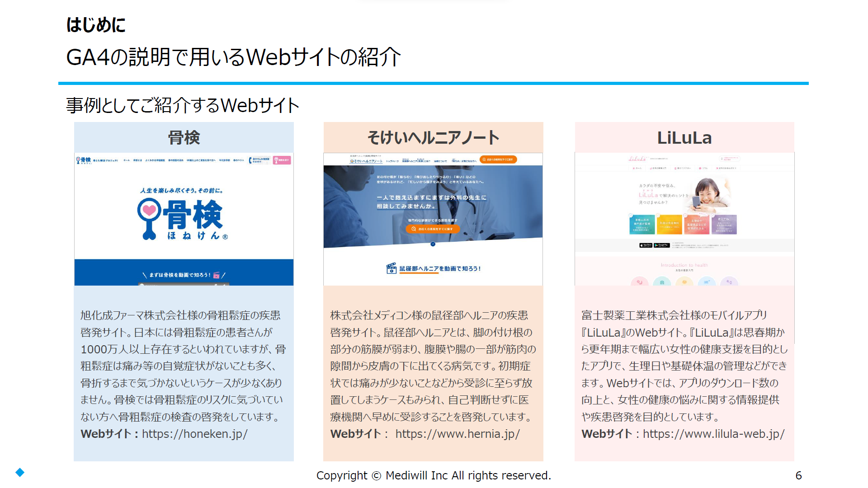Click the GA4の説明で用いるWebサイトの紹介 title

pyautogui.click(x=233, y=57)
